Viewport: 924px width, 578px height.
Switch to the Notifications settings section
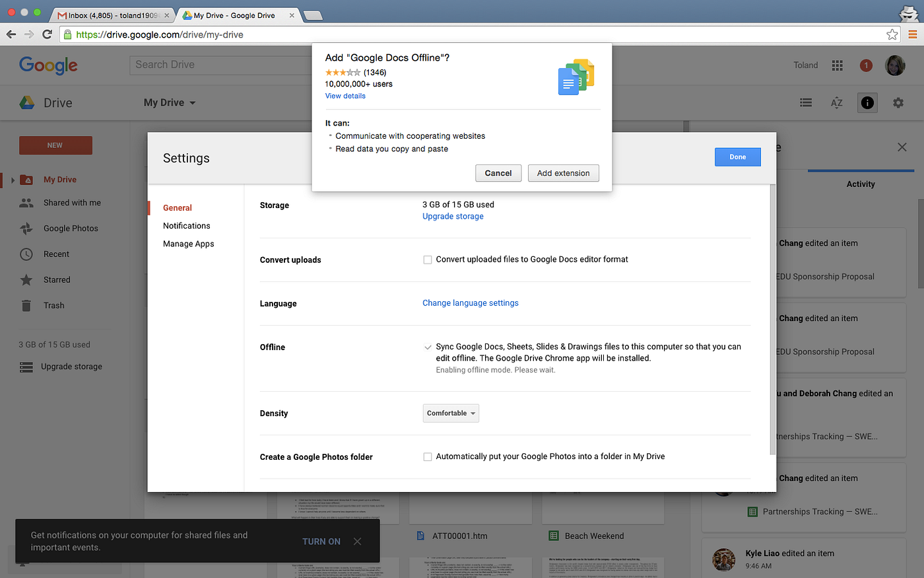[x=187, y=225]
